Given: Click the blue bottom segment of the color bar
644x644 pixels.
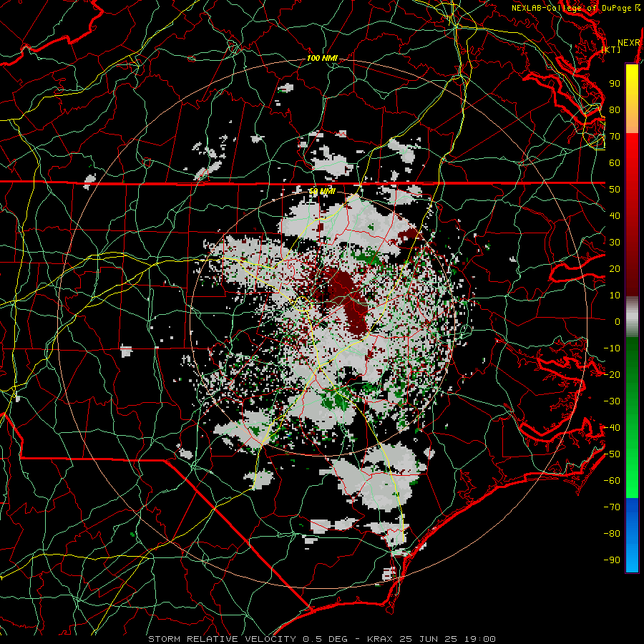Looking at the screenshot, I should [632, 535].
